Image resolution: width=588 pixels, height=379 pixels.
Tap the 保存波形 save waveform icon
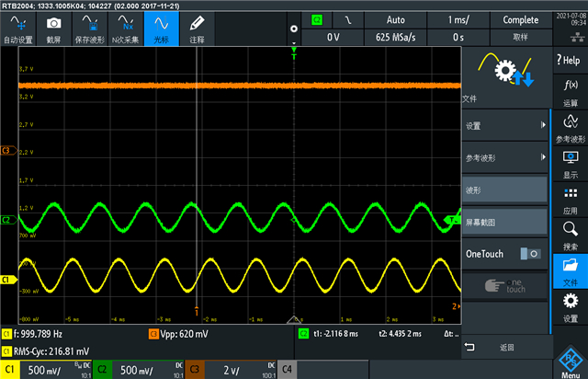pos(90,29)
